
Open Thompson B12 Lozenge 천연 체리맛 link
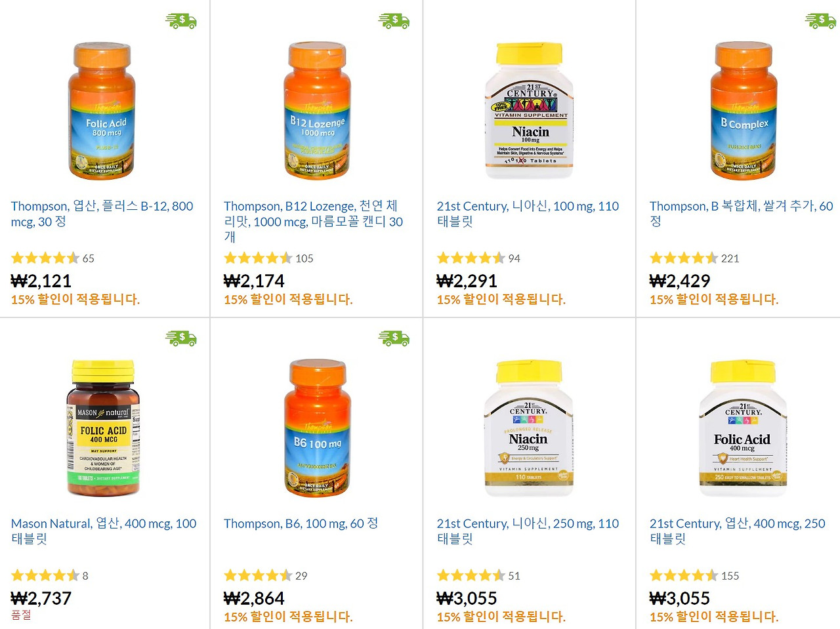point(314,221)
